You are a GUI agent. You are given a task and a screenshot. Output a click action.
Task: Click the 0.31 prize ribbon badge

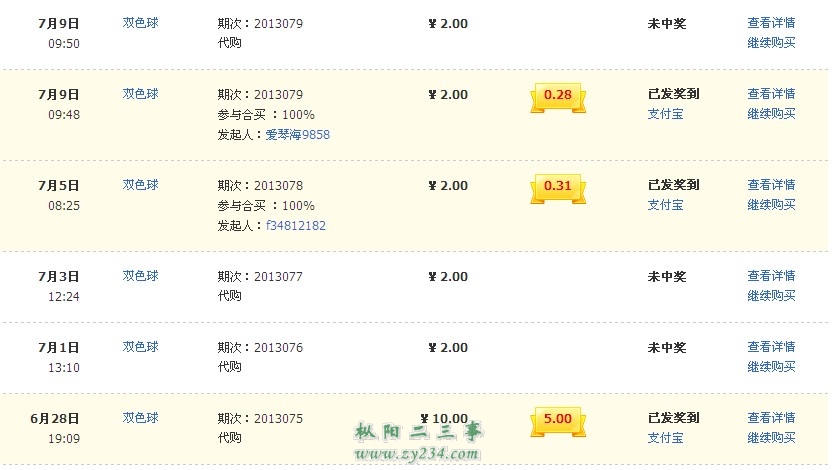point(557,188)
